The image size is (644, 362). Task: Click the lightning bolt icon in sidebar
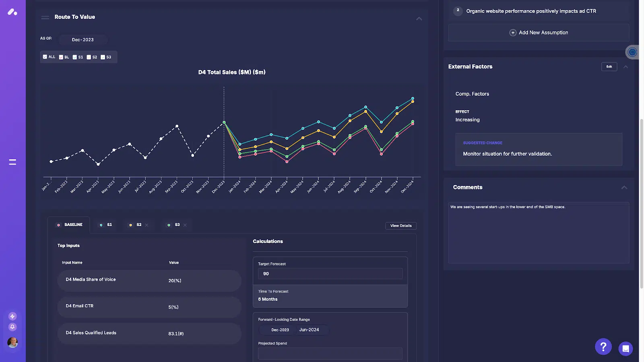pyautogui.click(x=12, y=316)
